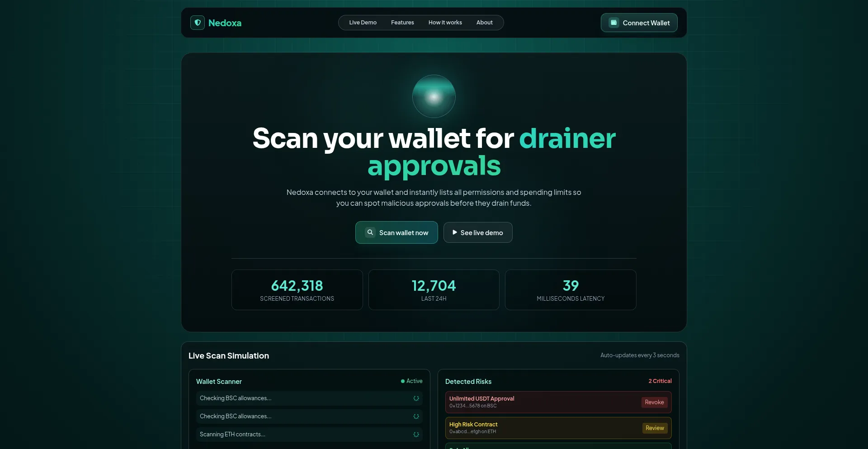This screenshot has height=449, width=868.
Task: Click the See live demo button
Action: [478, 232]
